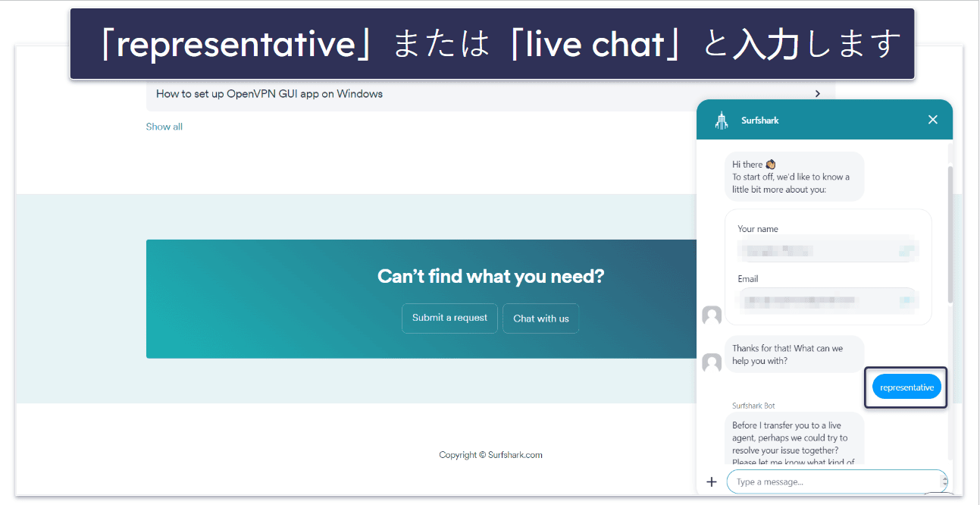Click the Chat with us button

(540, 318)
